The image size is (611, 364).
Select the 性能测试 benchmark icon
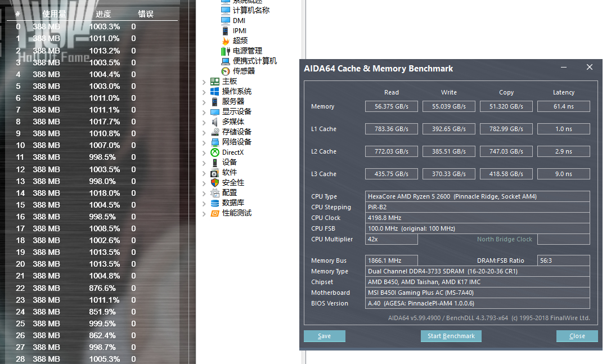tap(215, 213)
